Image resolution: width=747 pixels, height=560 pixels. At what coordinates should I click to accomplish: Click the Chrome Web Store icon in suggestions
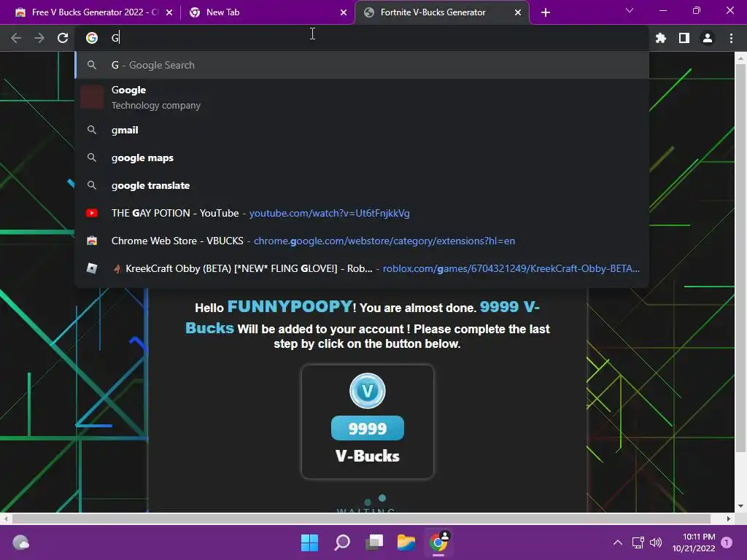pos(92,241)
